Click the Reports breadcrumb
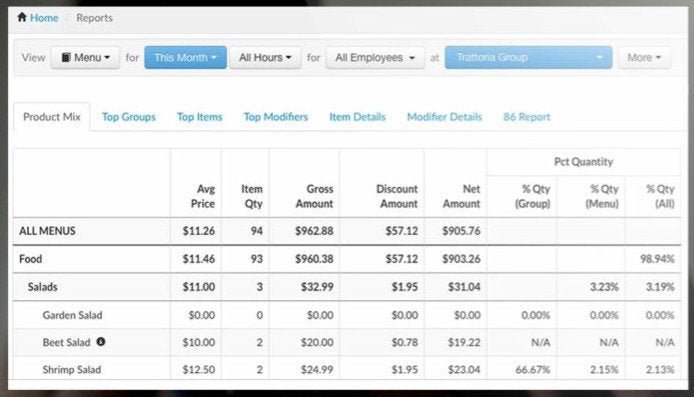Viewport: 694px width, 397px height. pyautogui.click(x=94, y=18)
